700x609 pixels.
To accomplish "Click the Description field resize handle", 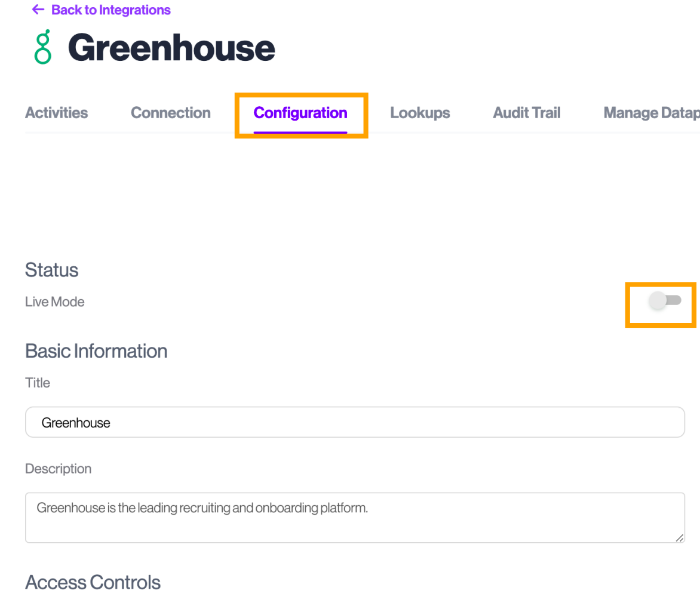I will click(x=680, y=537).
